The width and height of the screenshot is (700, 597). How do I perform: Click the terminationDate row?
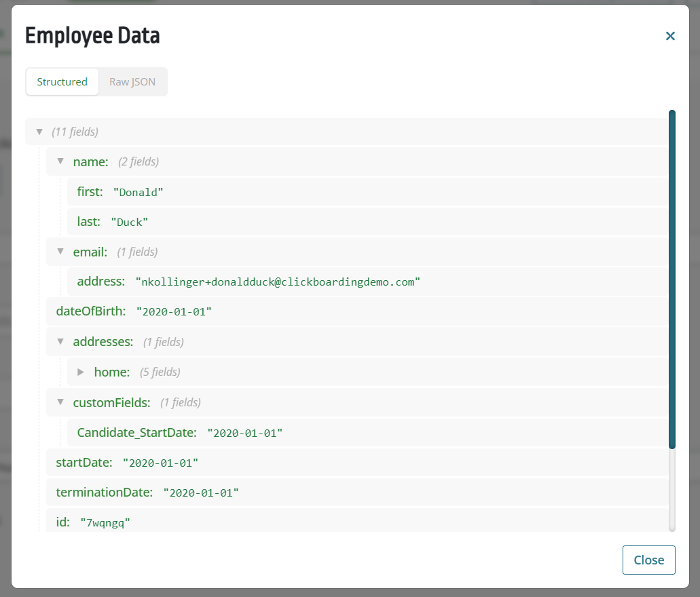pyautogui.click(x=357, y=493)
